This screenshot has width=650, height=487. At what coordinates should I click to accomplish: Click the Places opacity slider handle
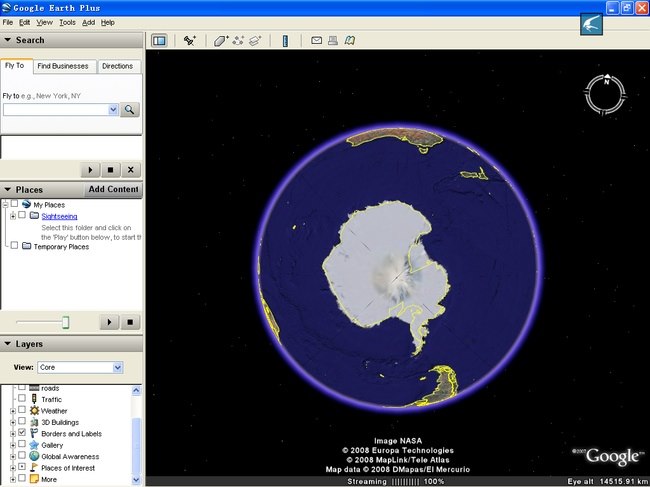click(x=65, y=322)
